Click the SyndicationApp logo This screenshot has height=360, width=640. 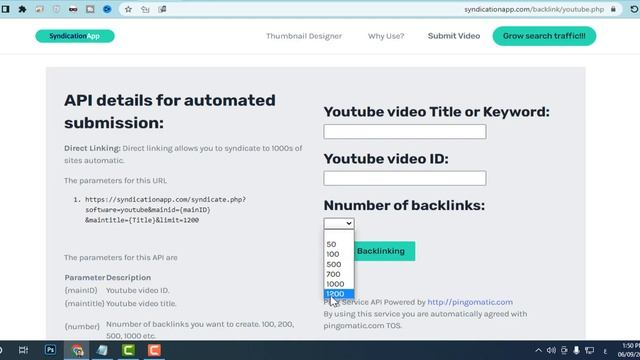tap(75, 36)
